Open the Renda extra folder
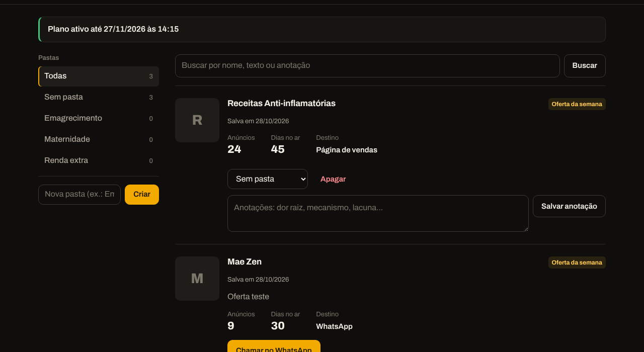Viewport: 644px width, 352px height. (99, 160)
